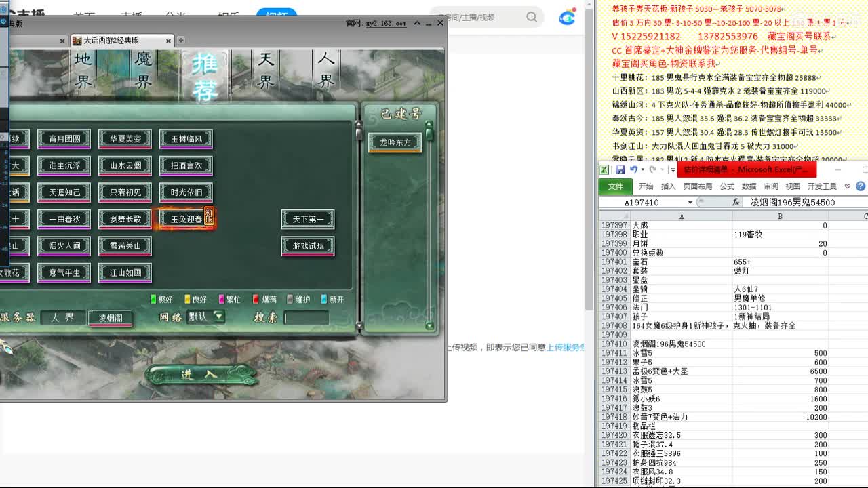The height and width of the screenshot is (488, 868).
Task: Switch to the 推荐 recommended servers tab
Action: [204, 76]
